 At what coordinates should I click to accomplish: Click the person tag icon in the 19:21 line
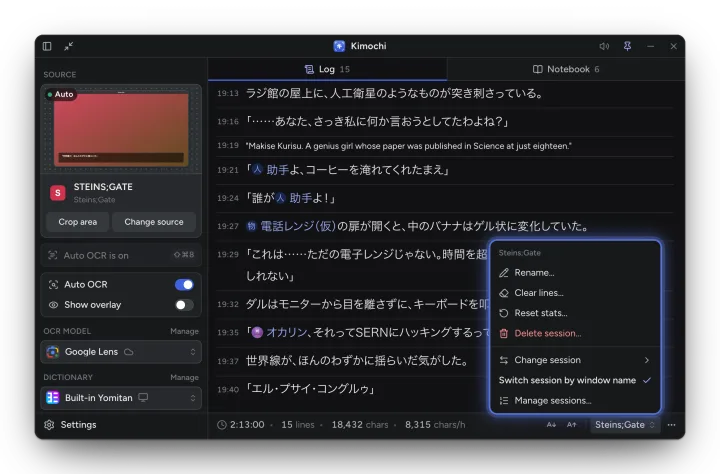257,169
